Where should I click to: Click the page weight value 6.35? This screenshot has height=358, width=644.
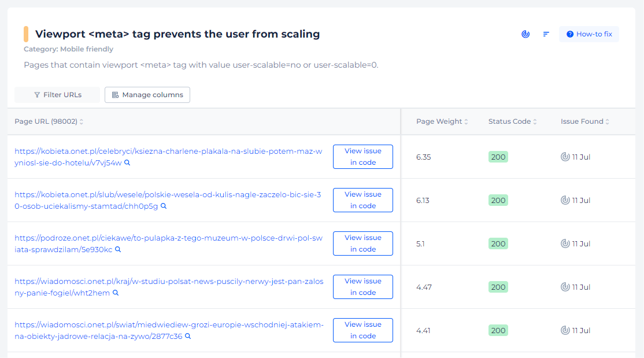(423, 157)
